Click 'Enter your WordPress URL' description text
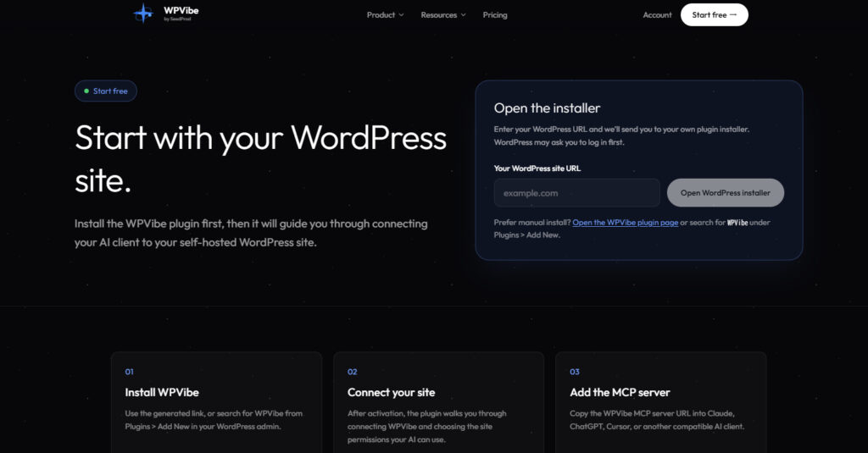Viewport: 868px width, 453px height. [x=621, y=135]
